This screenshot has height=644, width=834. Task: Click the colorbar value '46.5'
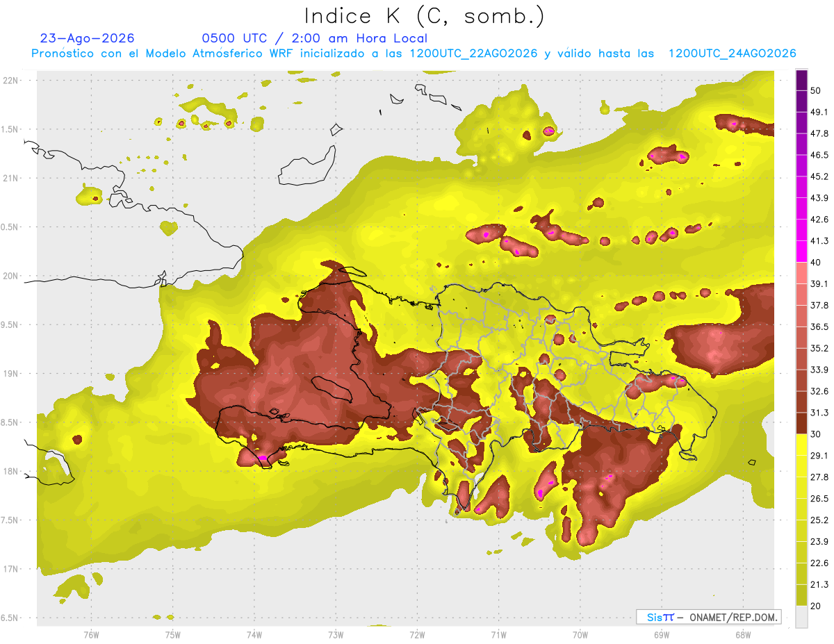(819, 155)
